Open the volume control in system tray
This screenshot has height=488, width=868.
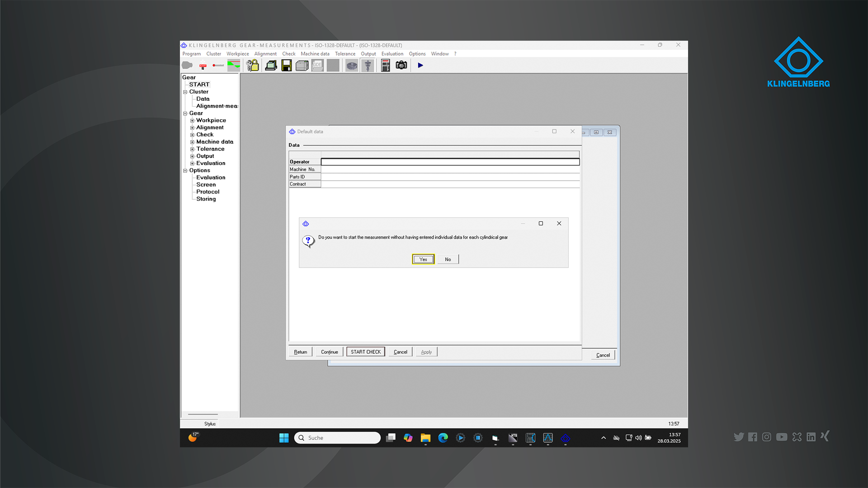tap(638, 438)
